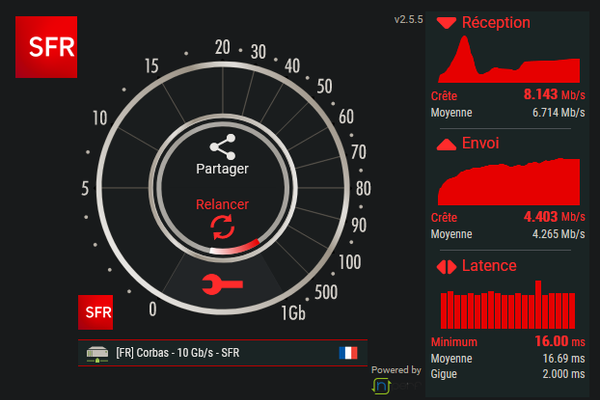
Task: Click the Réception down-arrow icon
Action: [446, 23]
